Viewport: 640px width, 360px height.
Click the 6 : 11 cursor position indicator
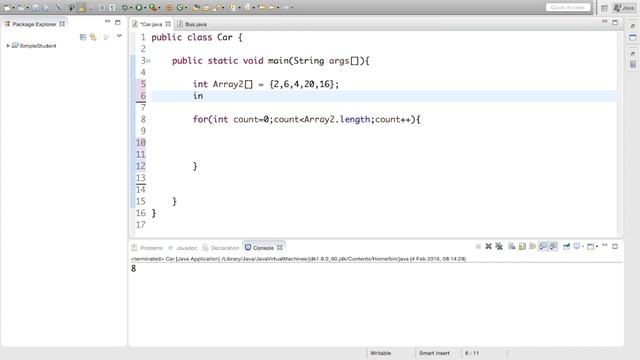pos(472,353)
